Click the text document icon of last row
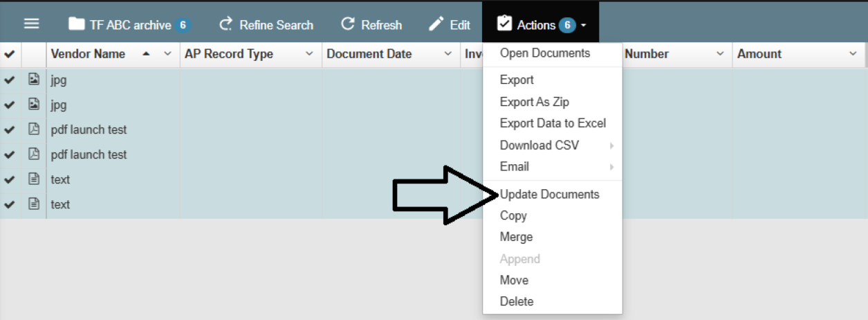 pos(34,204)
